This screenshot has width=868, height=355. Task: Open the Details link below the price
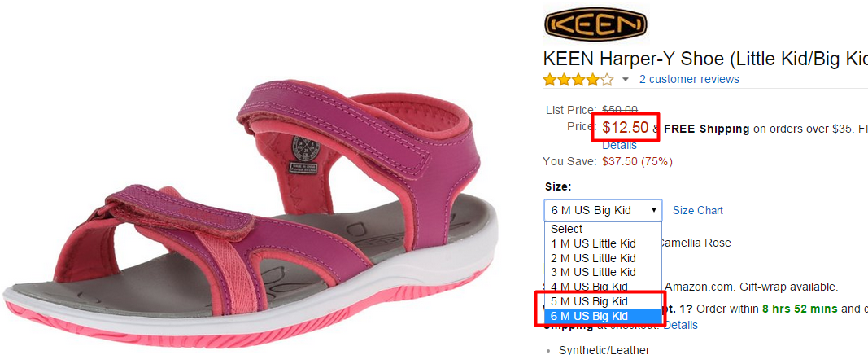pyautogui.click(x=619, y=146)
